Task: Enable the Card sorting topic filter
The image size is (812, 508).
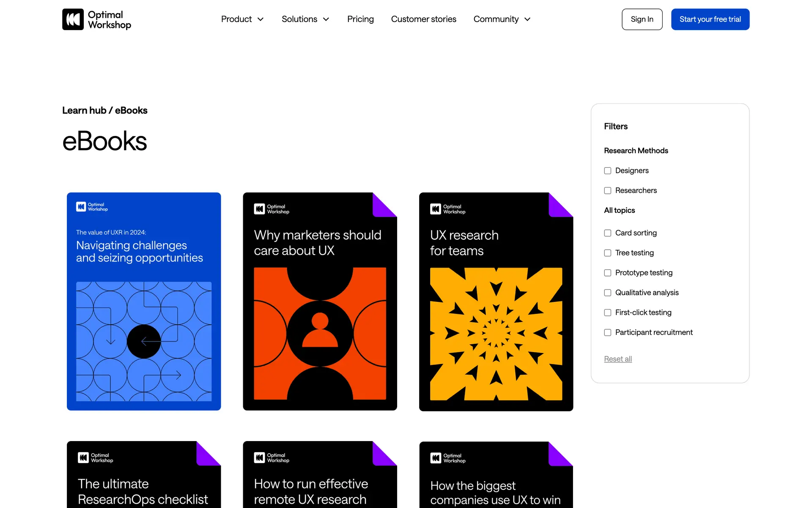Action: tap(608, 233)
